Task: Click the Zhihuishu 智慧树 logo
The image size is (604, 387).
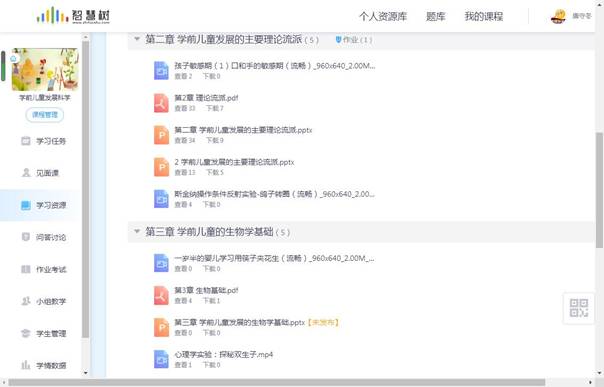Action: (73, 16)
